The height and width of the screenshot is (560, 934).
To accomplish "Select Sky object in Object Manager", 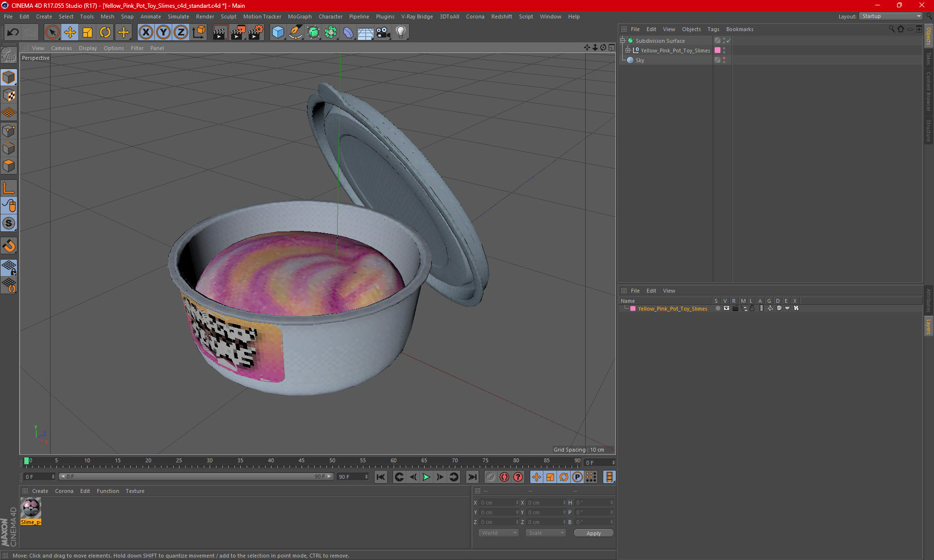I will point(640,60).
